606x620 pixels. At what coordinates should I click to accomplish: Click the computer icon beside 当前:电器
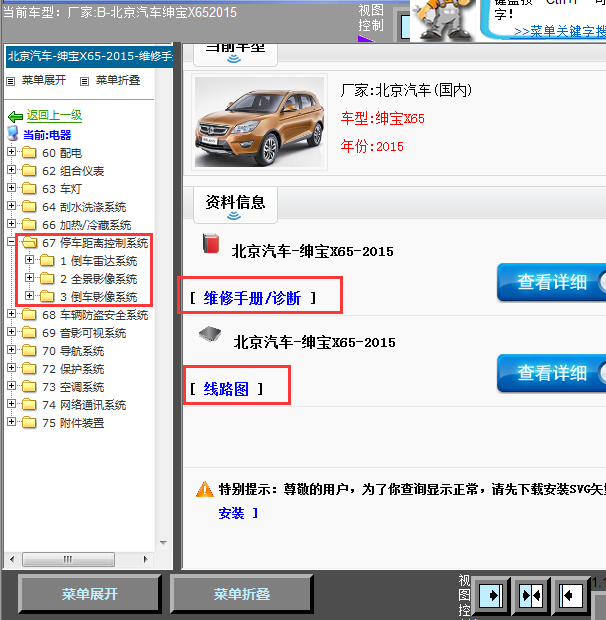coord(13,134)
